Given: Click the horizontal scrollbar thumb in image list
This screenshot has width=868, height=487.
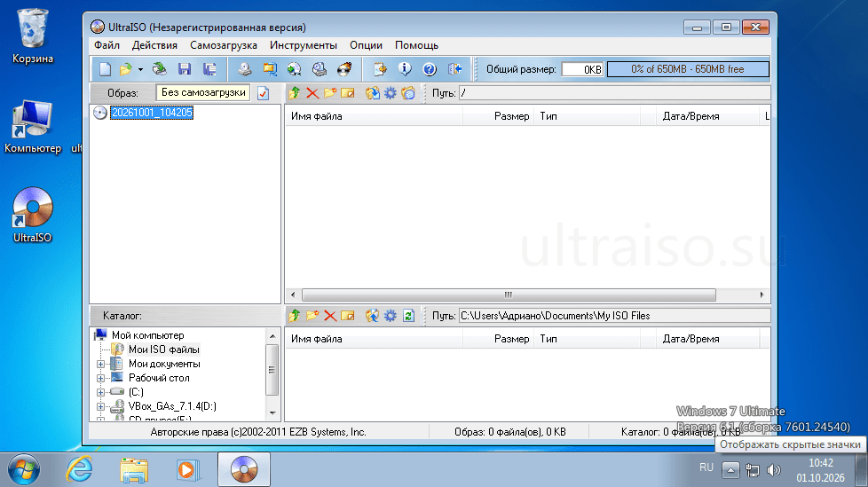Looking at the screenshot, I should click(x=509, y=295).
